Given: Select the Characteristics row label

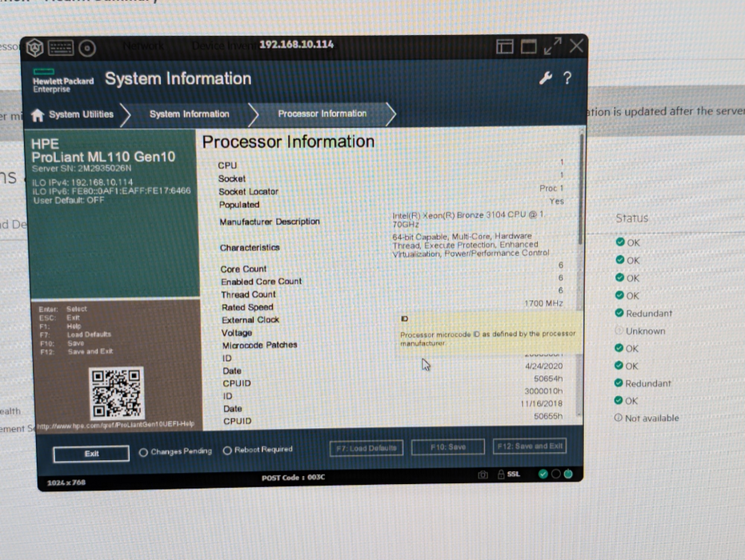Looking at the screenshot, I should coord(250,247).
